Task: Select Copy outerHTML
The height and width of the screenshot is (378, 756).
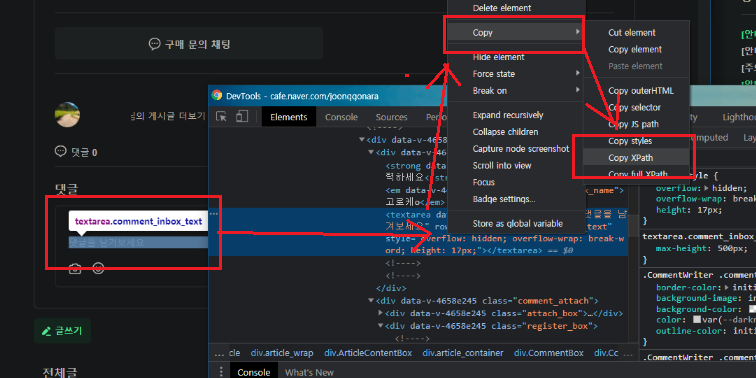Action: [x=636, y=91]
